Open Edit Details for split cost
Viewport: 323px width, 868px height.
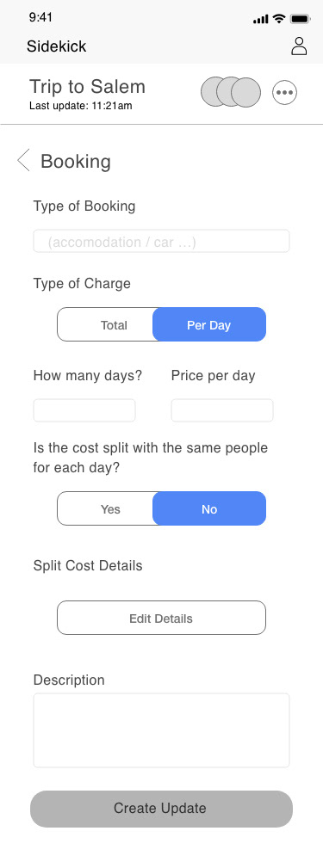[x=161, y=618]
